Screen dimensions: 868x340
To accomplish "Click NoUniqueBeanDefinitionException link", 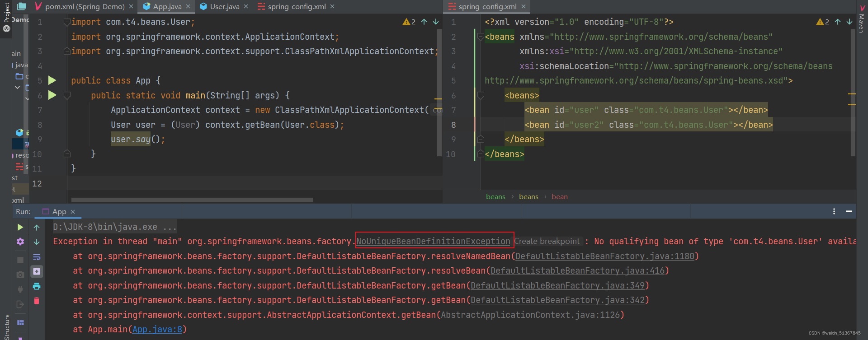I will click(433, 241).
